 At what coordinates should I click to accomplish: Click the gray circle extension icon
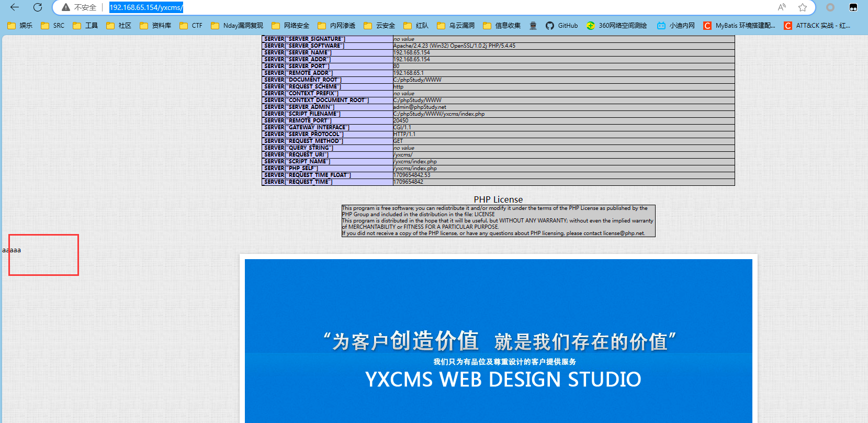830,7
